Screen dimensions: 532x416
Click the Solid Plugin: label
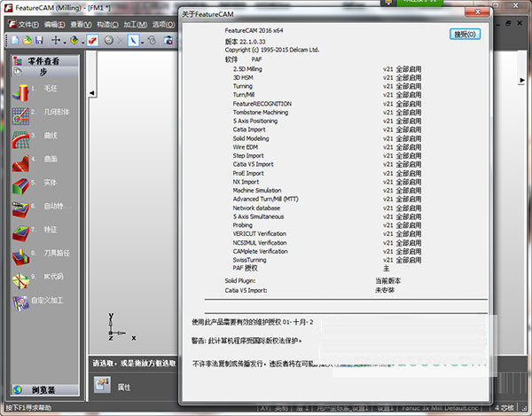(240, 281)
